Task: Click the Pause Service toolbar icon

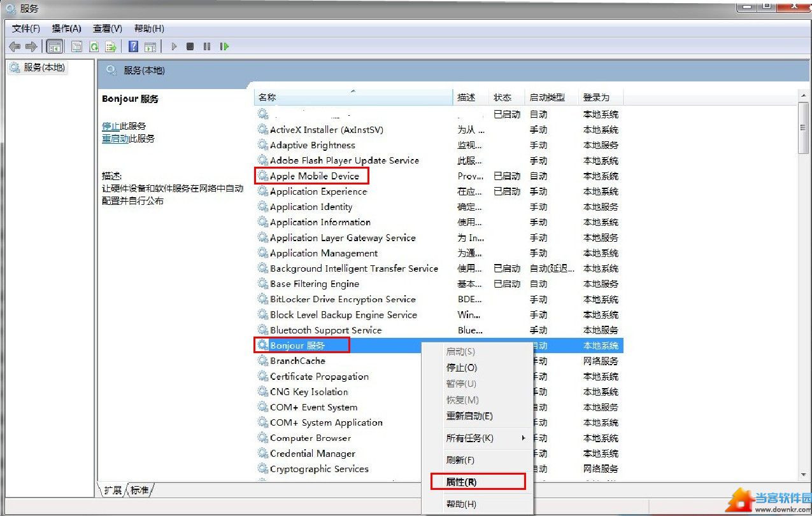Action: (207, 46)
